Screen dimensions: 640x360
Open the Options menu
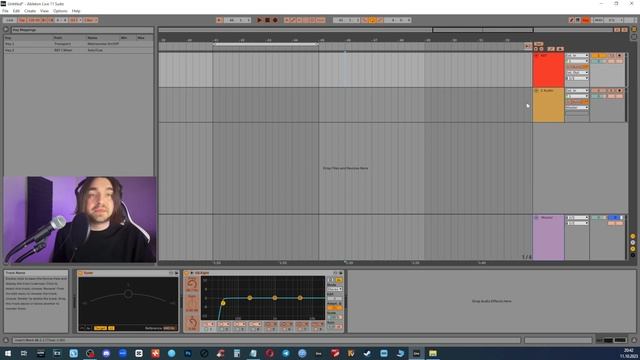(60, 11)
